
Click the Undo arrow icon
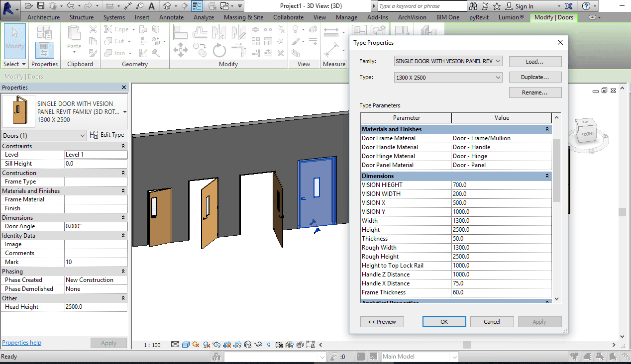pyautogui.click(x=70, y=6)
